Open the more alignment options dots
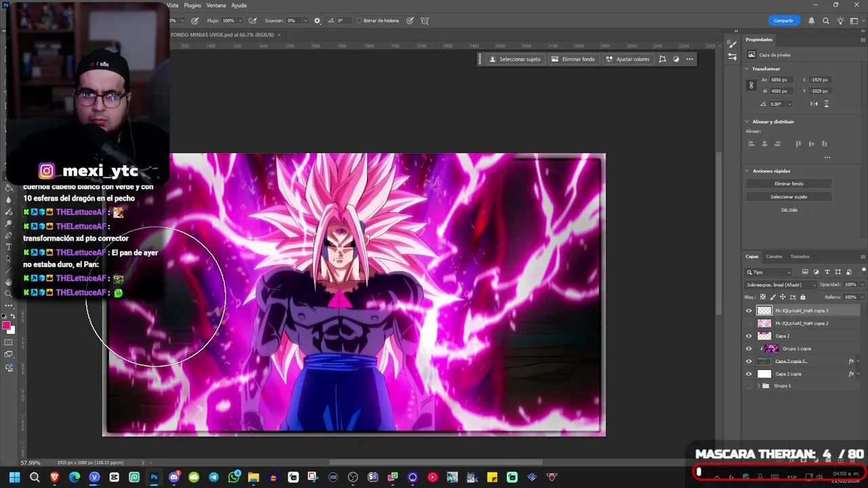Image resolution: width=868 pixels, height=488 pixels. coord(827,157)
